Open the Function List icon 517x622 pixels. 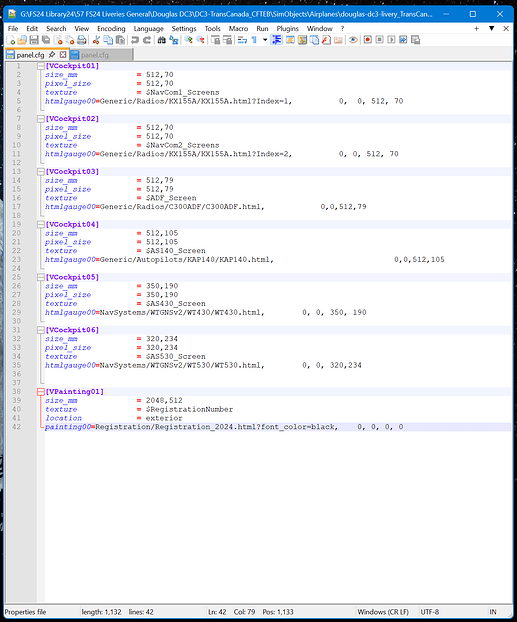tap(326, 40)
